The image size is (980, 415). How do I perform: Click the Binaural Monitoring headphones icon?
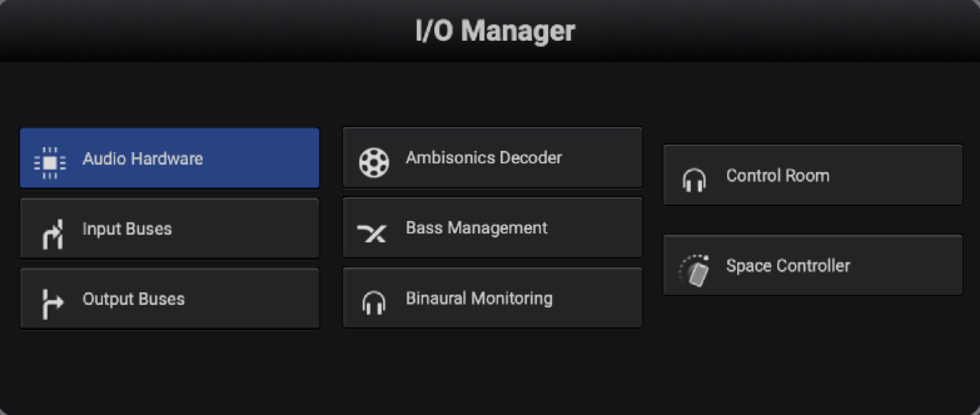pyautogui.click(x=374, y=303)
